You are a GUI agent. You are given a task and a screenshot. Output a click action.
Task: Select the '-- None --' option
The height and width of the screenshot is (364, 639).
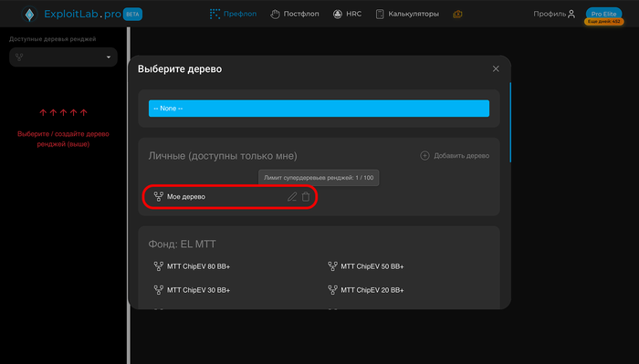[319, 109]
